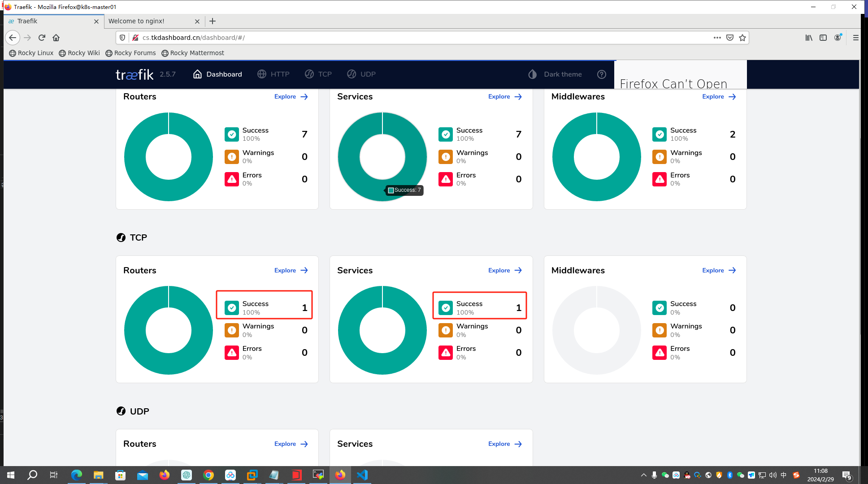Click the HTTP Routers Errors icon
Image resolution: width=868 pixels, height=484 pixels.
(x=232, y=179)
